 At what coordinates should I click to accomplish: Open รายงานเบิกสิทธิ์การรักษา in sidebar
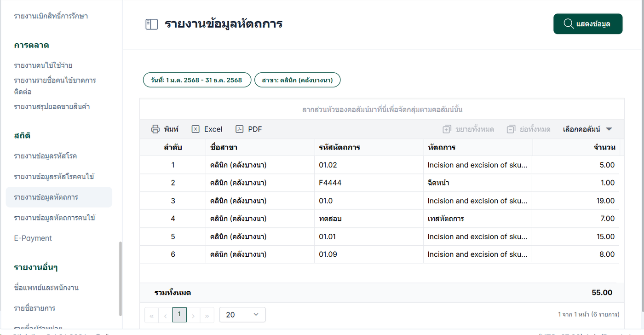[x=51, y=16]
